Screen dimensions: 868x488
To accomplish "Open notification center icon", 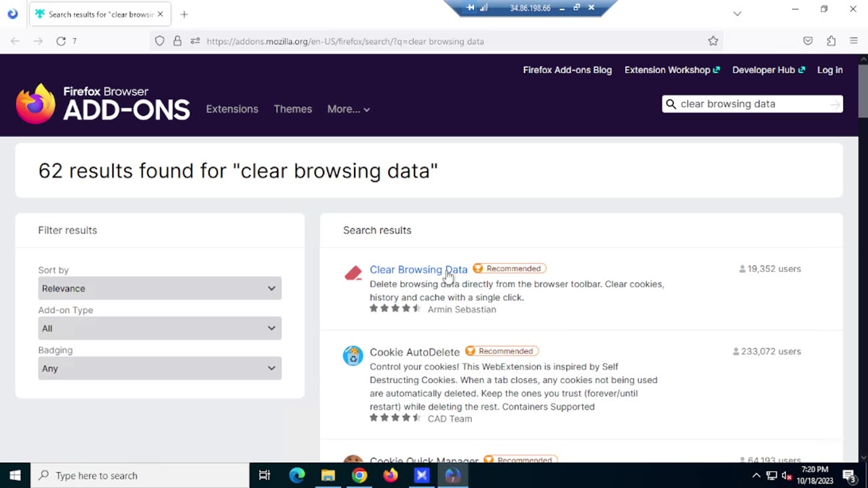I will (x=848, y=475).
